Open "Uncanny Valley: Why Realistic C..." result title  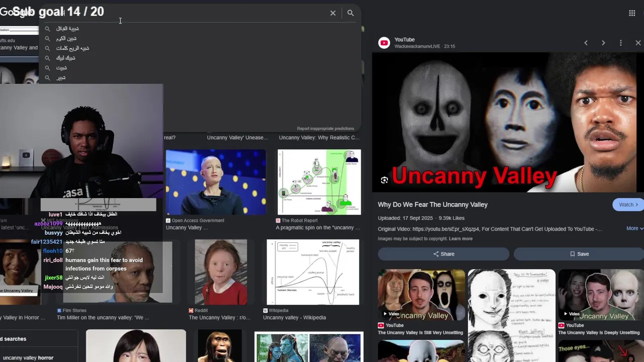pos(319,138)
